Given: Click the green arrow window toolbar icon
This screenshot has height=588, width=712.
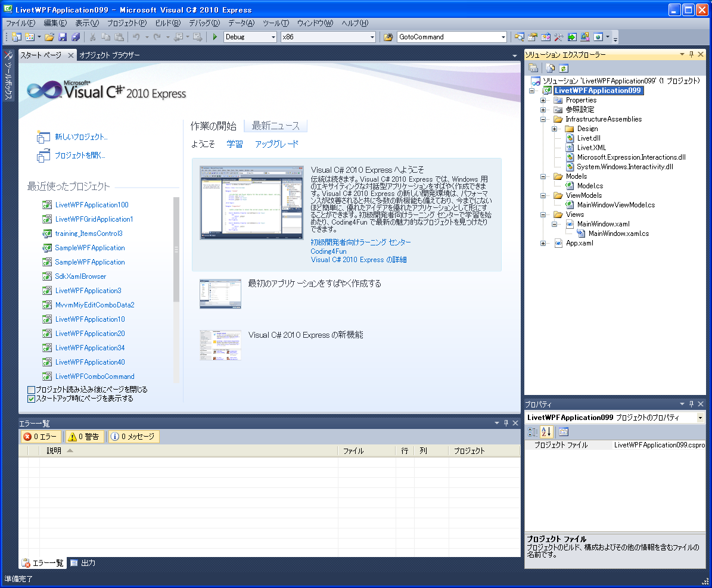Looking at the screenshot, I should (x=572, y=37).
